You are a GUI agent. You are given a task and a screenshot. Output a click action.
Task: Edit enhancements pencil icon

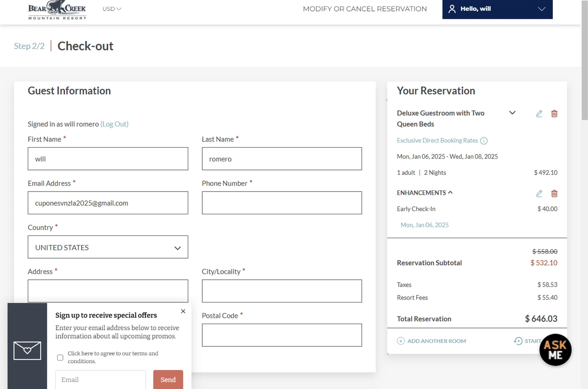point(539,194)
